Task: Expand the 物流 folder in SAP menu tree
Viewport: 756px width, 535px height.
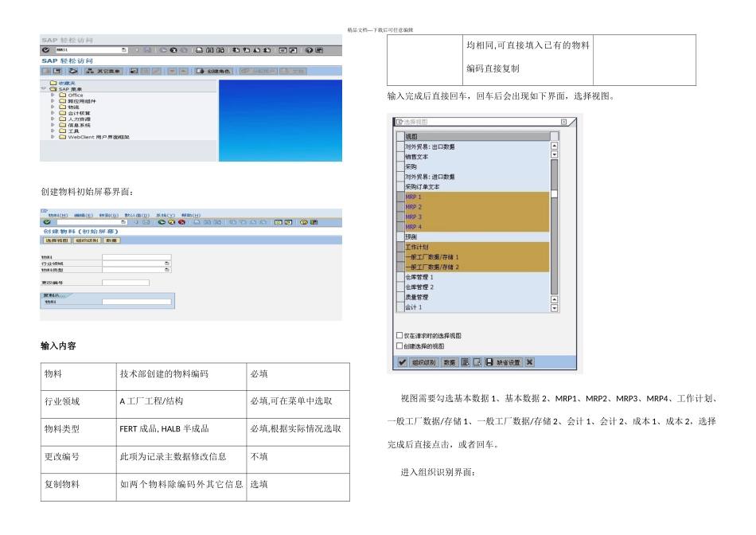Action: pos(53,107)
